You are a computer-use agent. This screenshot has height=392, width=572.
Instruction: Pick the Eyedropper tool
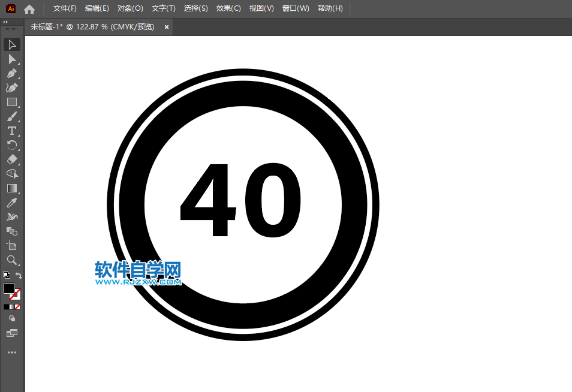point(11,203)
